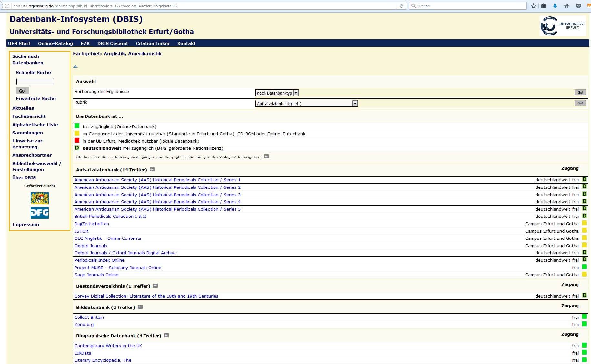
Task: Click Go! button for Rubrik row
Action: (580, 103)
